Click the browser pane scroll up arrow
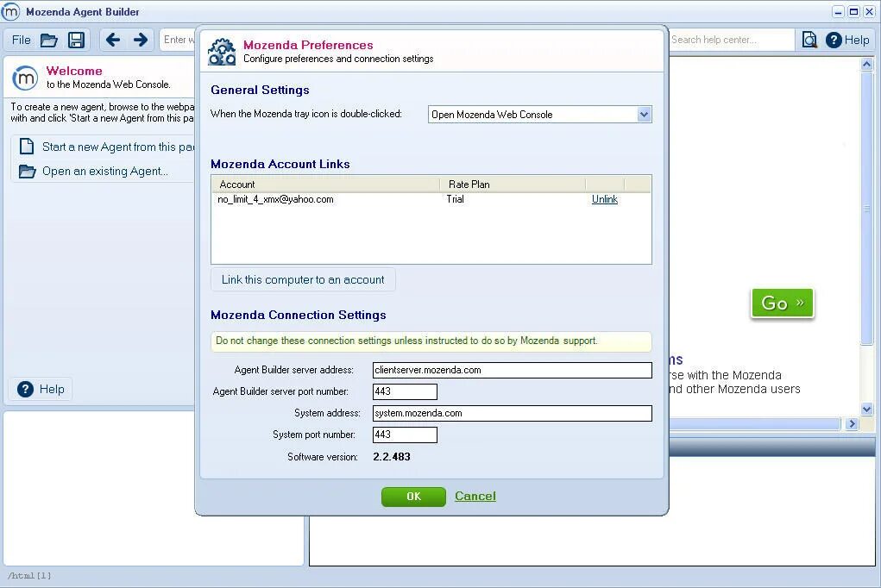 click(x=866, y=65)
